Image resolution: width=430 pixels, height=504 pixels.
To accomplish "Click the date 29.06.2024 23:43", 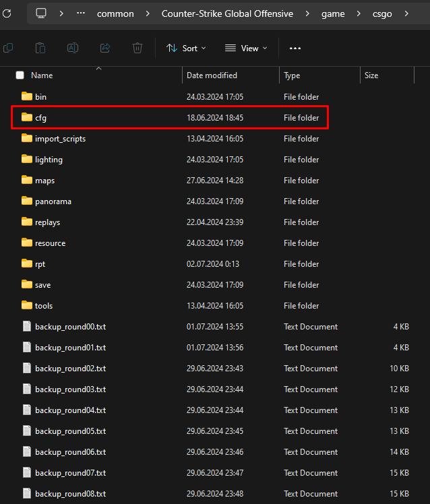I will [x=215, y=369].
